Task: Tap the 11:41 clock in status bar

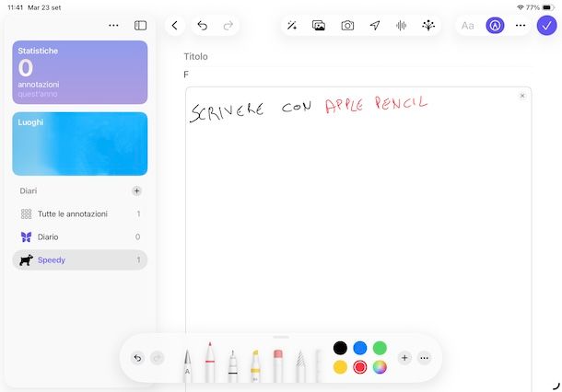Action: tap(15, 7)
